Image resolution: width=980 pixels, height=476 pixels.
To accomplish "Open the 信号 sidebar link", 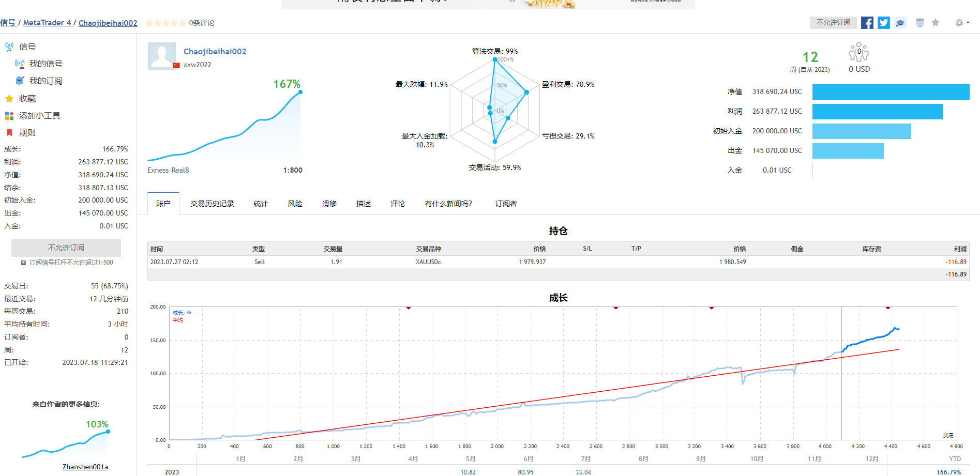I will click(x=27, y=47).
